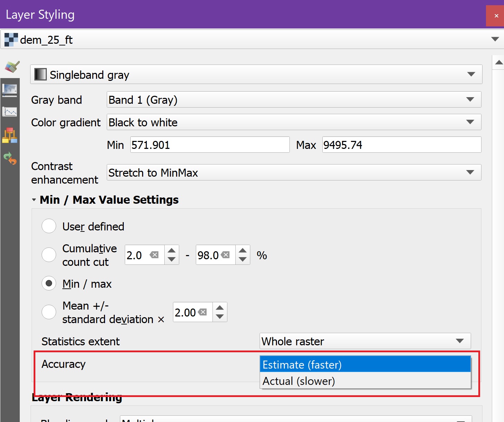The image size is (504, 422).
Task: Open the dem_25_ft layer selector dropdown
Action: click(x=252, y=39)
